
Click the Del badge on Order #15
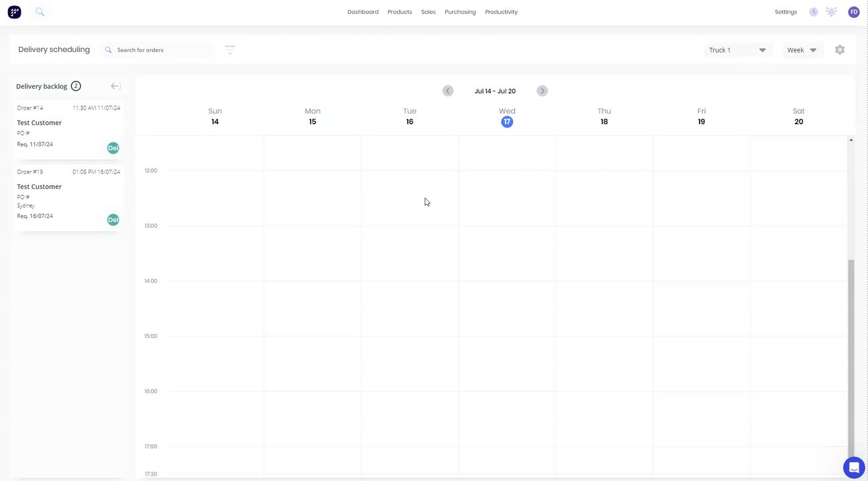tap(113, 220)
